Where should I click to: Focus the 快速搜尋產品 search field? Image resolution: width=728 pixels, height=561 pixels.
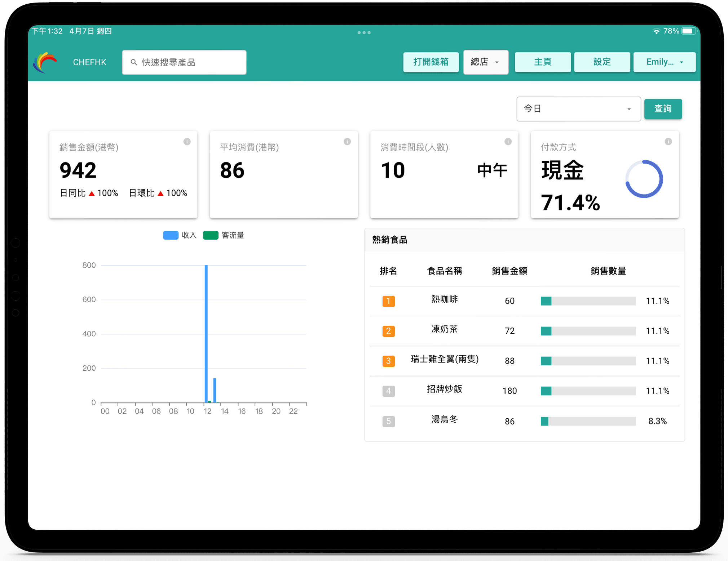point(184,62)
